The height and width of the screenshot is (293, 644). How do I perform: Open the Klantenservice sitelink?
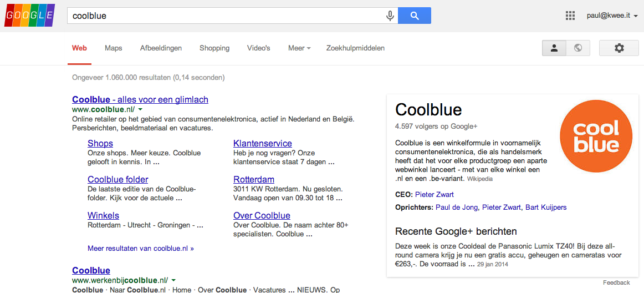pos(263,143)
